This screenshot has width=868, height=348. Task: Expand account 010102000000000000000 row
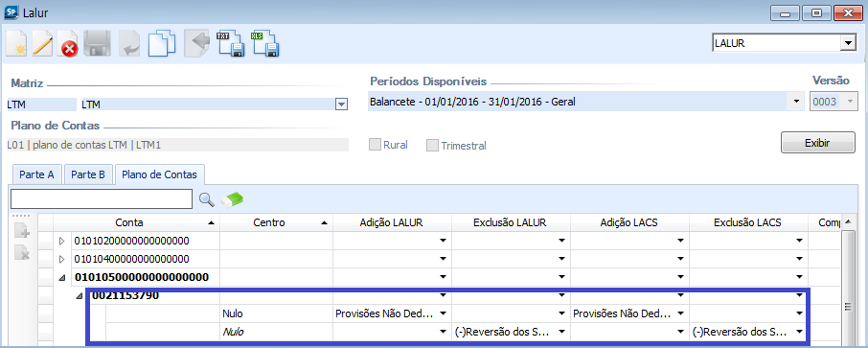click(61, 241)
